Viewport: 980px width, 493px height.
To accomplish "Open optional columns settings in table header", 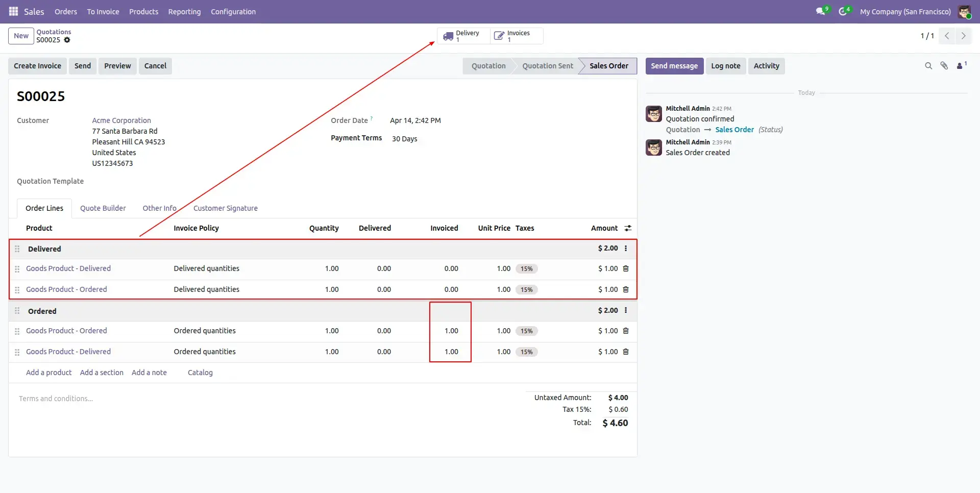I will click(x=628, y=228).
